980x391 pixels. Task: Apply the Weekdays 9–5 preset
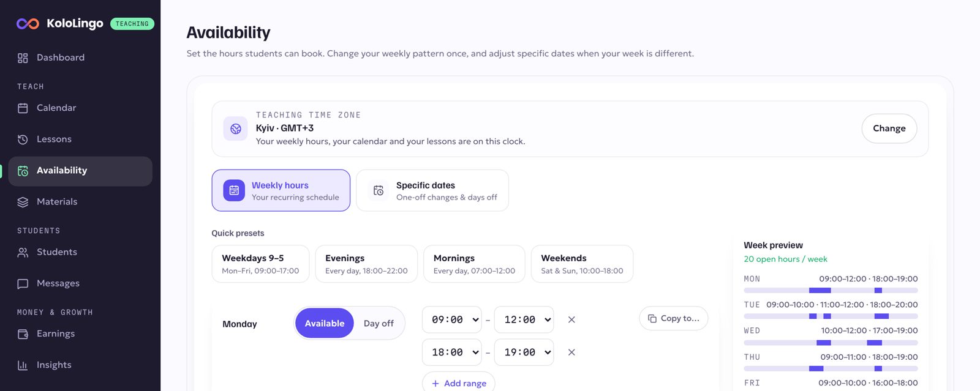[260, 264]
